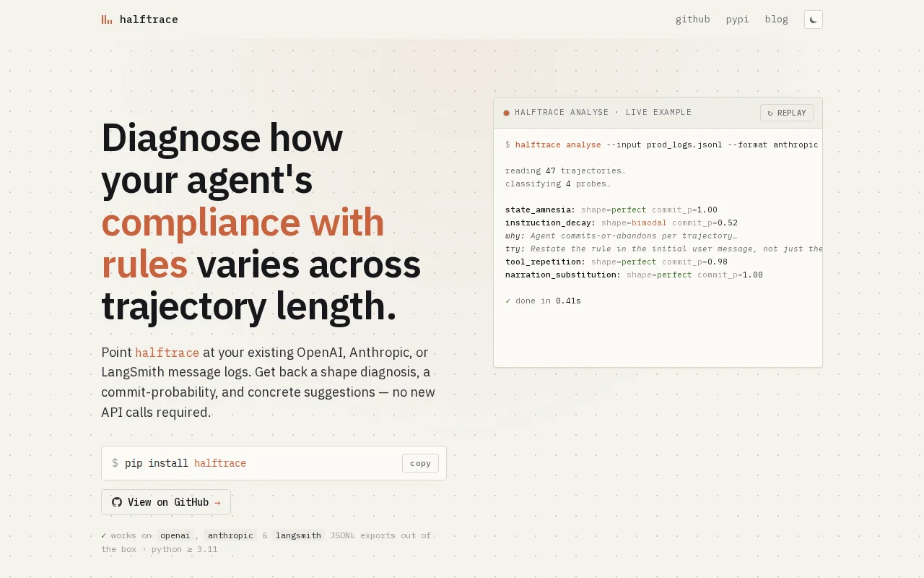The height and width of the screenshot is (578, 924).
Task: Click the 'reading 47 trajectories…' line
Action: pos(565,171)
